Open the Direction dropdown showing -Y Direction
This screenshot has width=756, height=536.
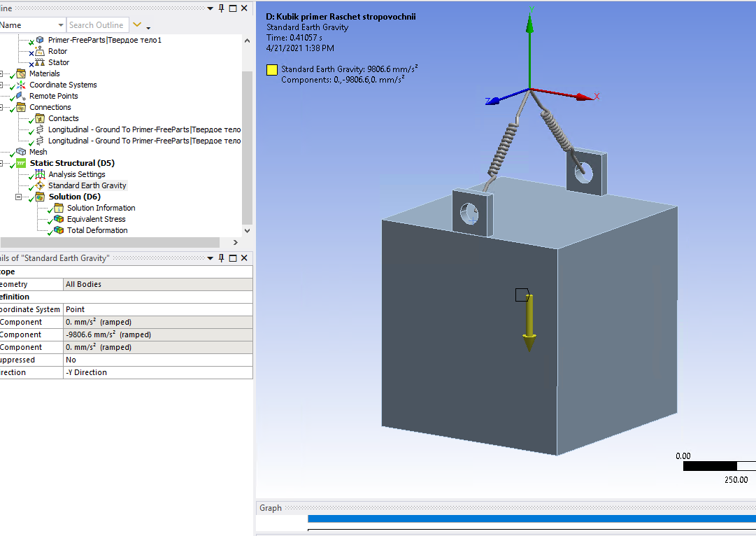[x=157, y=372]
